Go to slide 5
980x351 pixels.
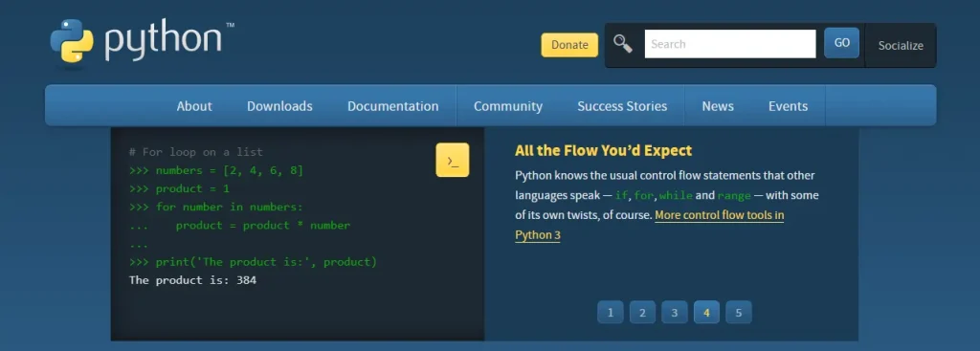(x=738, y=313)
